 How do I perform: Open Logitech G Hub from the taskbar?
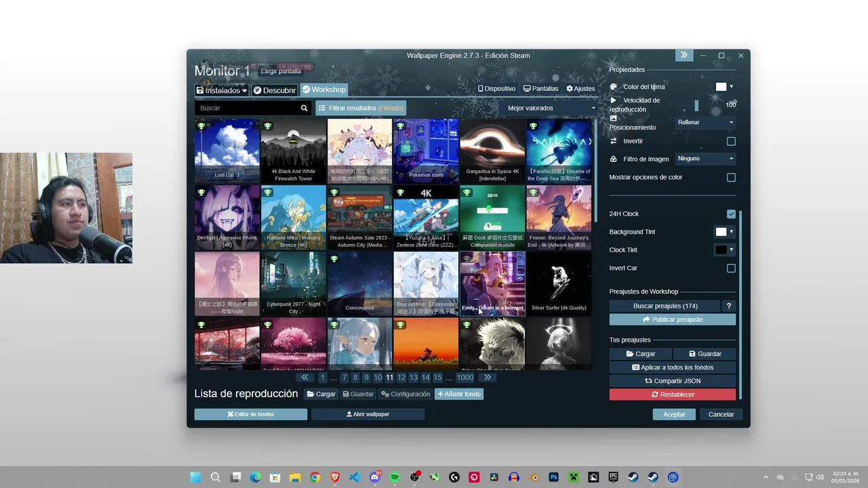point(454,477)
